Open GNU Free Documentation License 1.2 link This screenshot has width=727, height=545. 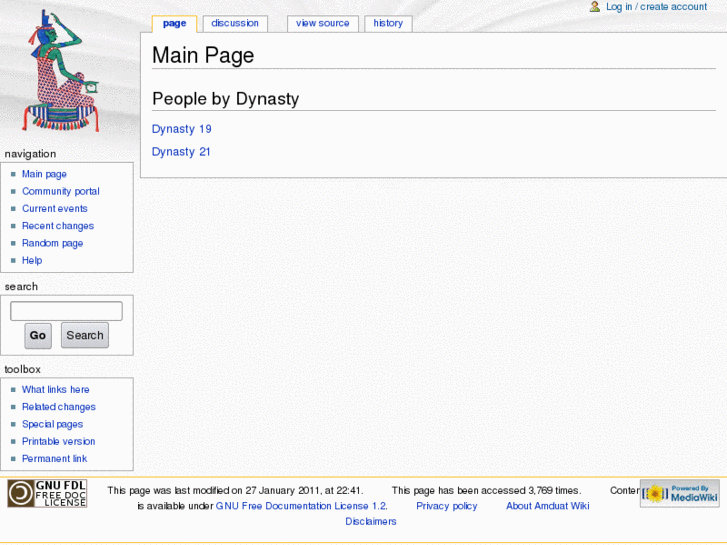coord(301,506)
